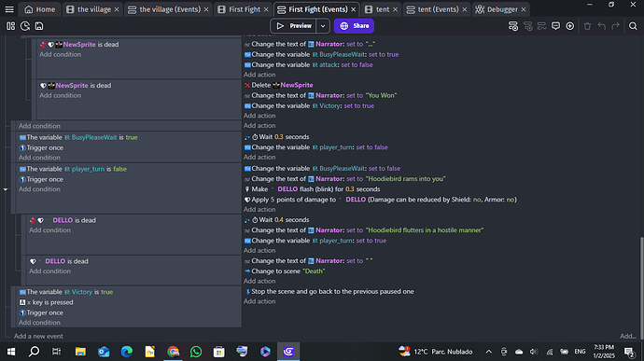Viewport: 644px width, 361px height.
Task: Save project with the floppy disk icon
Action: click(x=39, y=26)
